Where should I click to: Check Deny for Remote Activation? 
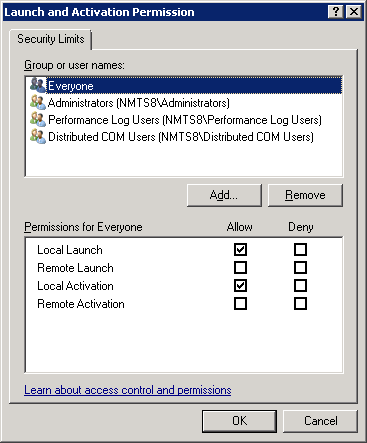tap(300, 304)
